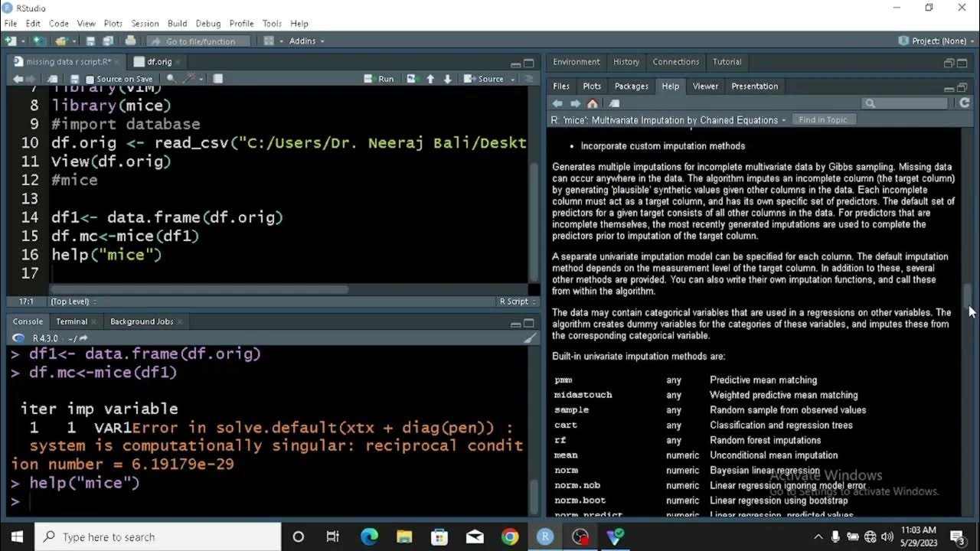Click the compile report notebook icon
Image resolution: width=980 pixels, height=551 pixels.
pyautogui.click(x=217, y=79)
